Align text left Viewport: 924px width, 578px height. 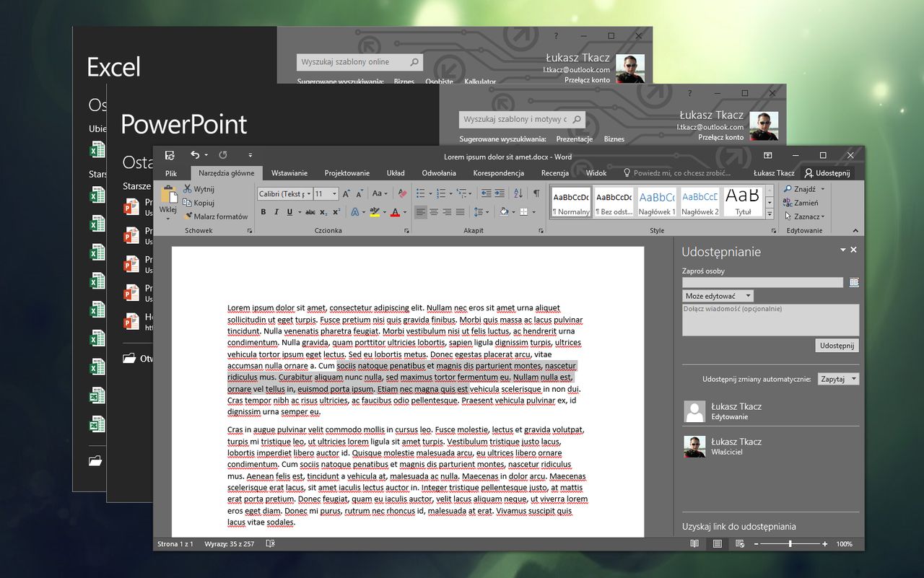421,212
